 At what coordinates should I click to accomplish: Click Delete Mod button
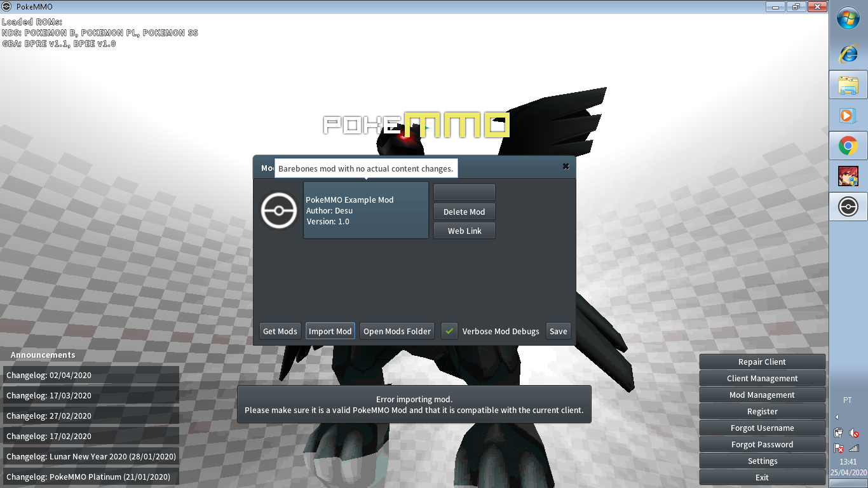click(465, 212)
